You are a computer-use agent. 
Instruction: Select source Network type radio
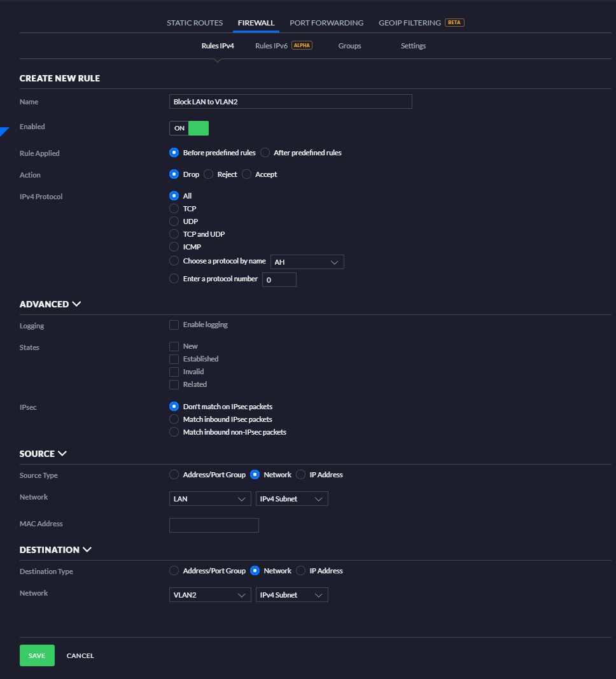point(255,475)
